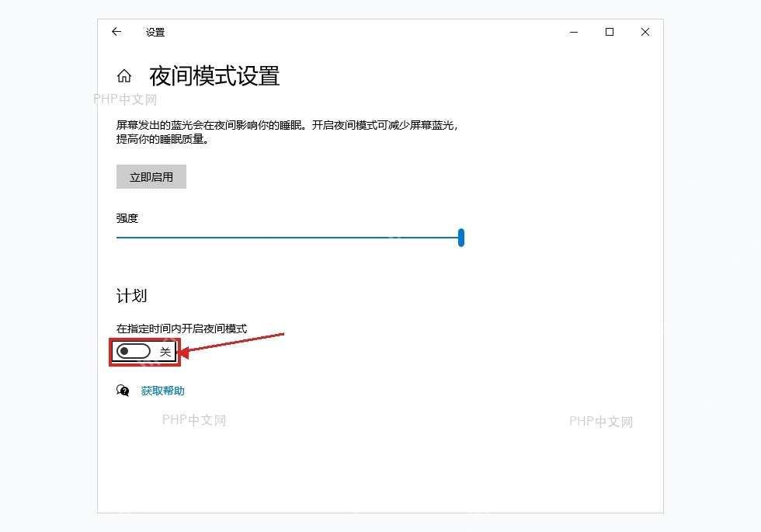
Task: Open Settings home via the house icon
Action: [x=124, y=76]
